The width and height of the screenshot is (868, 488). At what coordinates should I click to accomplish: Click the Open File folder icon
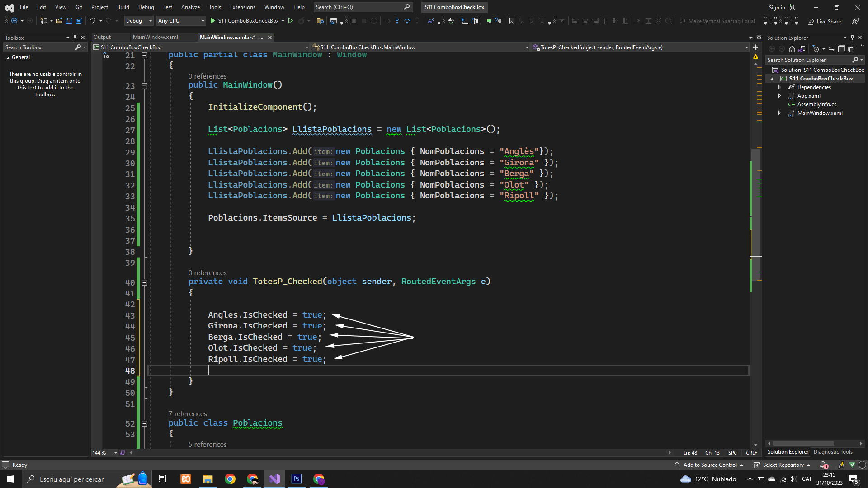[59, 21]
